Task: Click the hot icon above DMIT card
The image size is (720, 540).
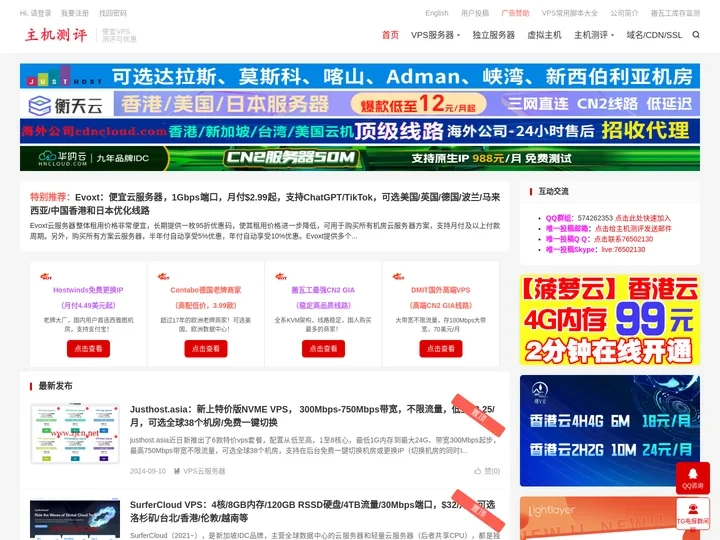Action: [x=399, y=276]
